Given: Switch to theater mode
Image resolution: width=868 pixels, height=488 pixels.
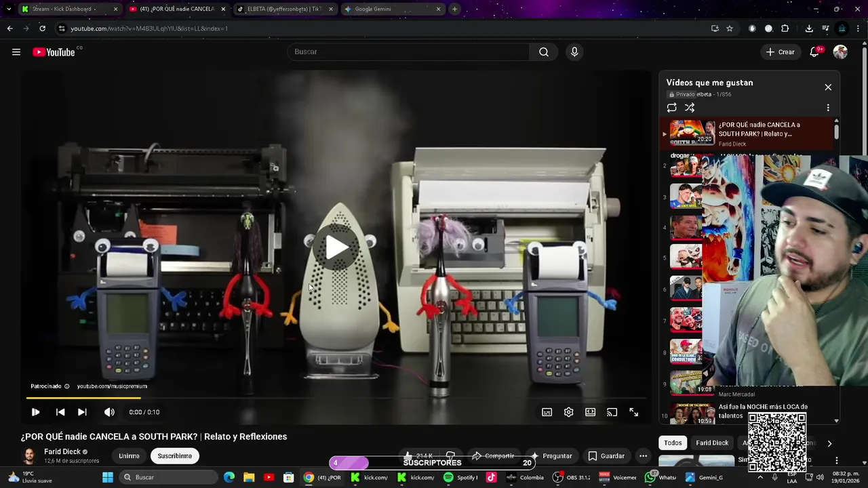Looking at the screenshot, I should [591, 412].
